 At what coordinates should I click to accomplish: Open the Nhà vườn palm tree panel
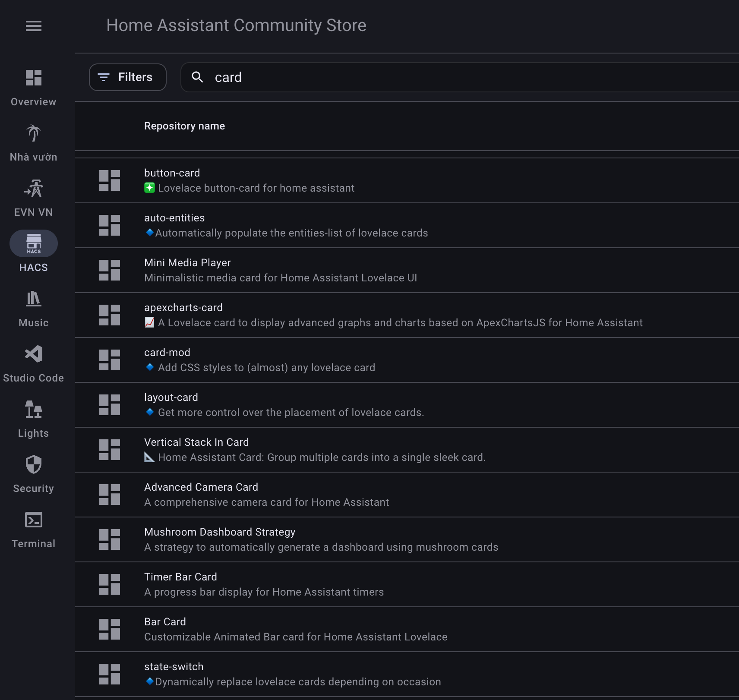[x=33, y=133]
